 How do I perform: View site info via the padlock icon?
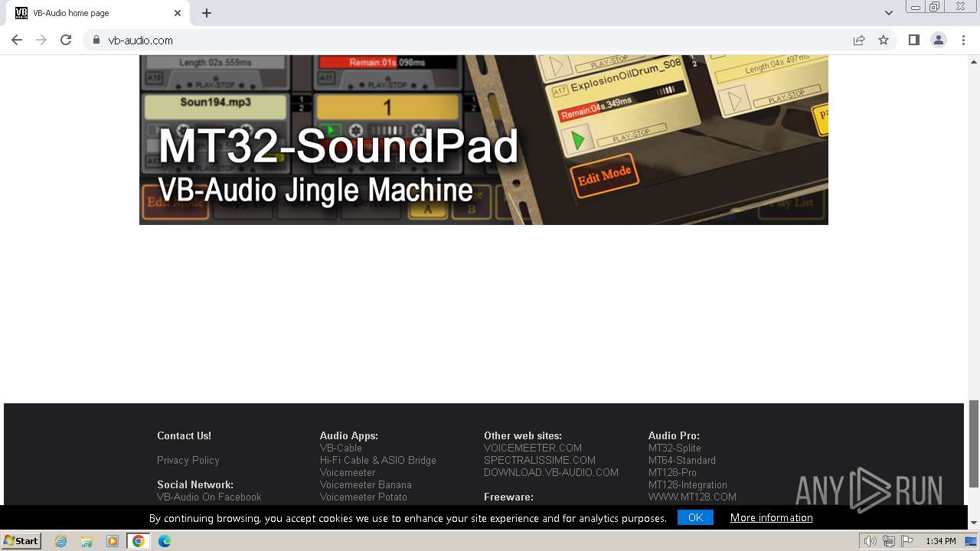(x=96, y=40)
